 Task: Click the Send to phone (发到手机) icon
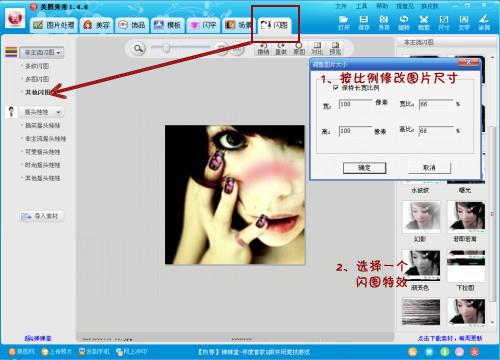coord(82,351)
